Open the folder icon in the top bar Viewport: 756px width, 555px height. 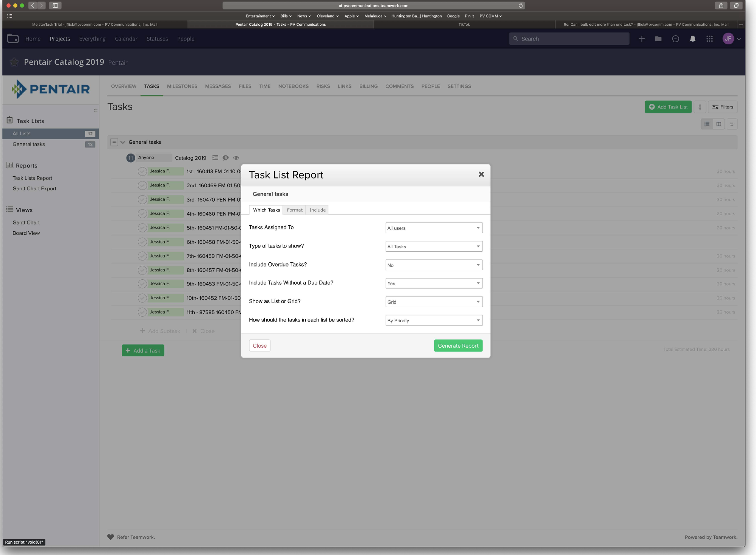point(658,39)
